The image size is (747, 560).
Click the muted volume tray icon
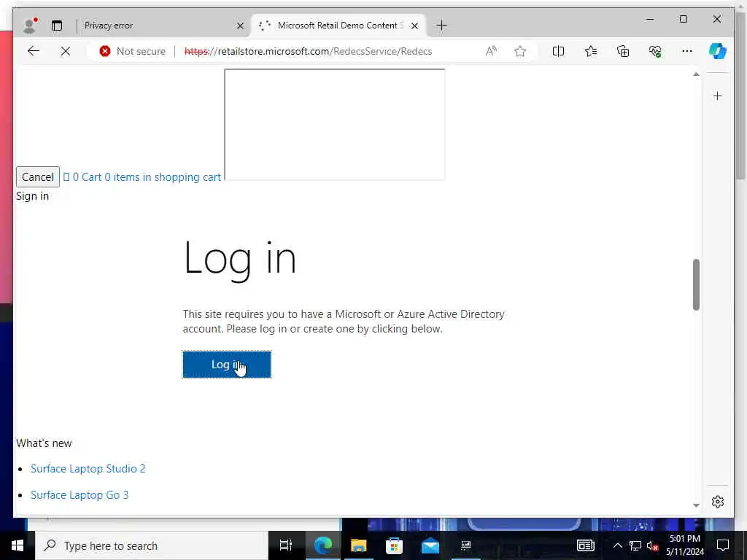coord(652,545)
